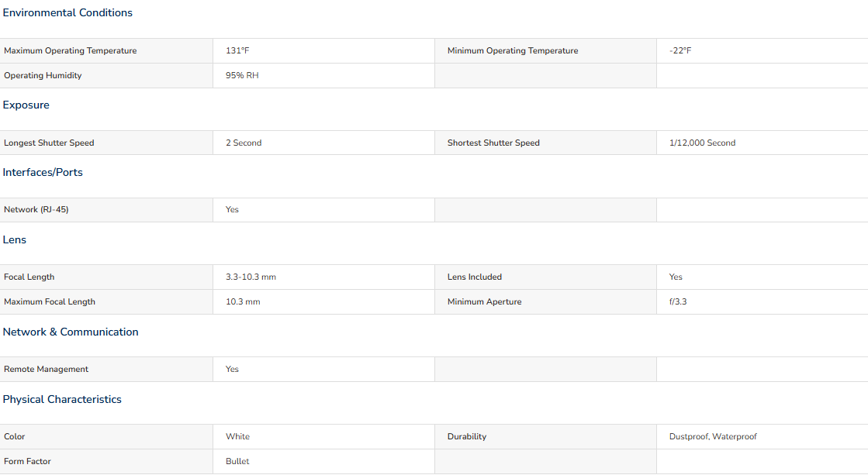Click the Environmental Conditions section heading
Viewport: 868px width, 475px height.
pyautogui.click(x=67, y=12)
